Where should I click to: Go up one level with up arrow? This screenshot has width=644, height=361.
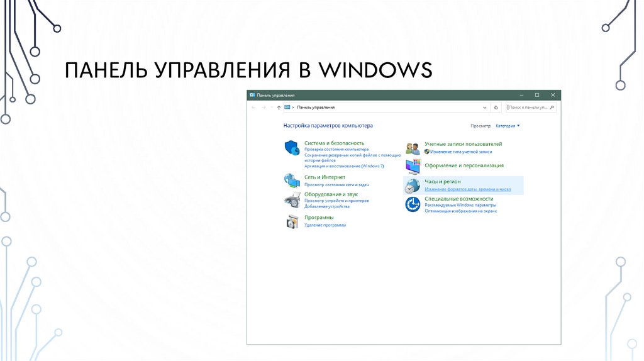coord(279,108)
